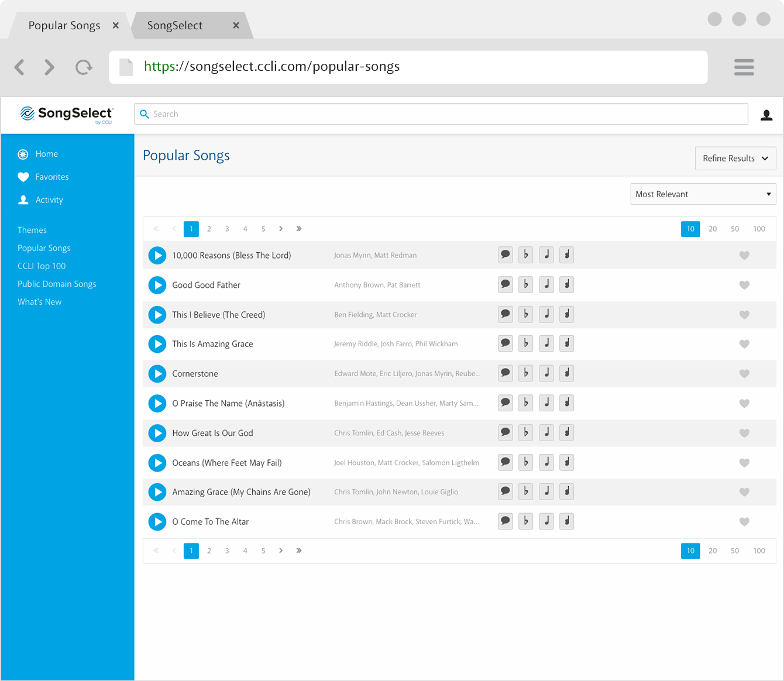
Task: Open Public Domain Songs in sidebar
Action: tap(57, 284)
